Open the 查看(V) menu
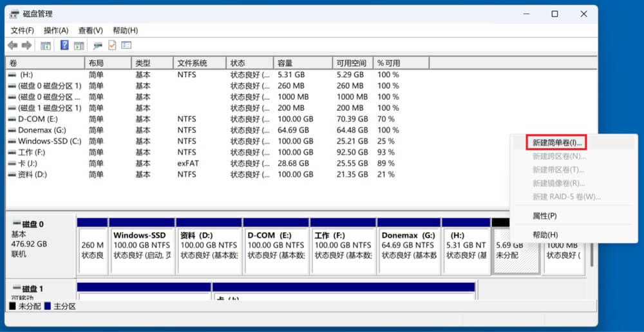Viewport: 644px width, 332px height. 90,30
